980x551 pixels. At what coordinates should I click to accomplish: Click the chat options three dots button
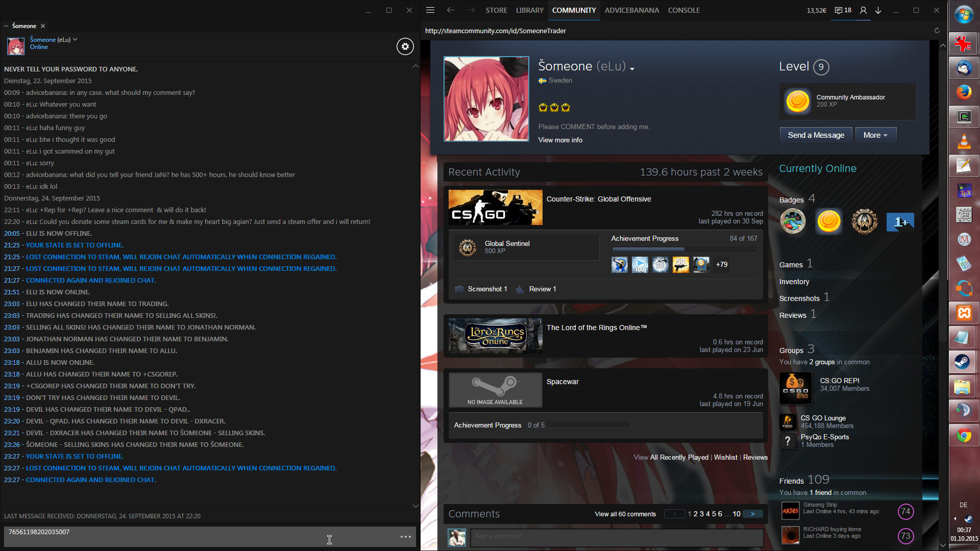(x=406, y=537)
